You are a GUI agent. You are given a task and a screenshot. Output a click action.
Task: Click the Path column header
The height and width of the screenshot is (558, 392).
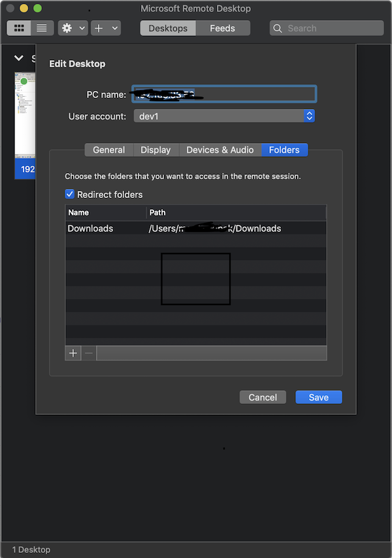[x=237, y=212]
